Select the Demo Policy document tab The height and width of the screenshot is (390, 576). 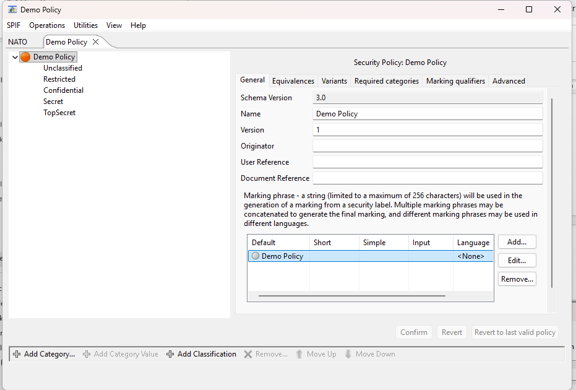[x=66, y=42]
